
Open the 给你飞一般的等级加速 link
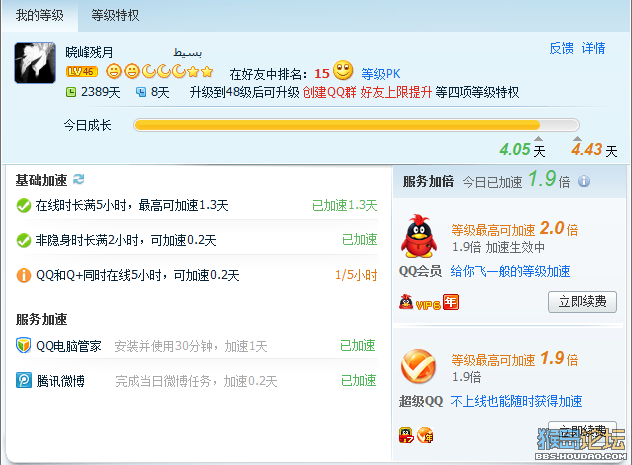[510, 271]
